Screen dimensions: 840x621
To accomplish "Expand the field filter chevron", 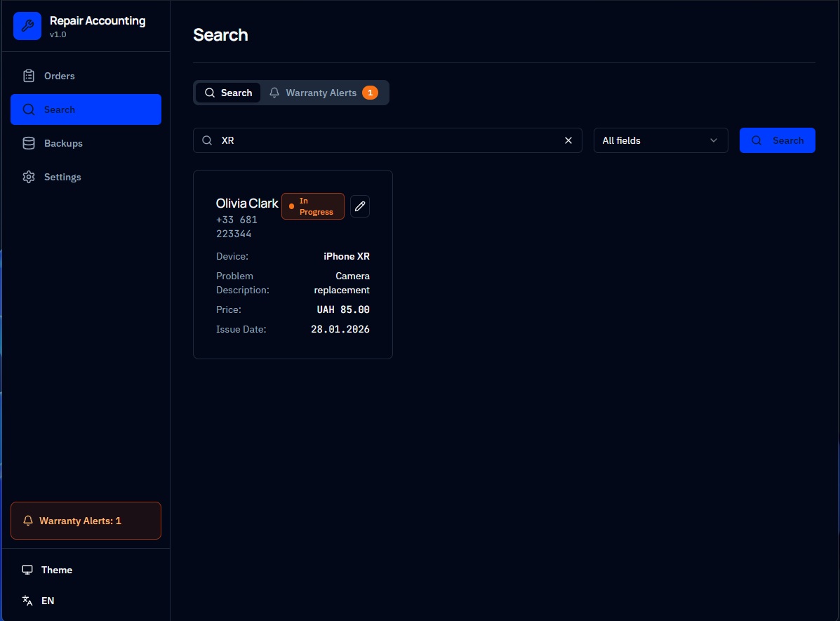I will coord(714,140).
